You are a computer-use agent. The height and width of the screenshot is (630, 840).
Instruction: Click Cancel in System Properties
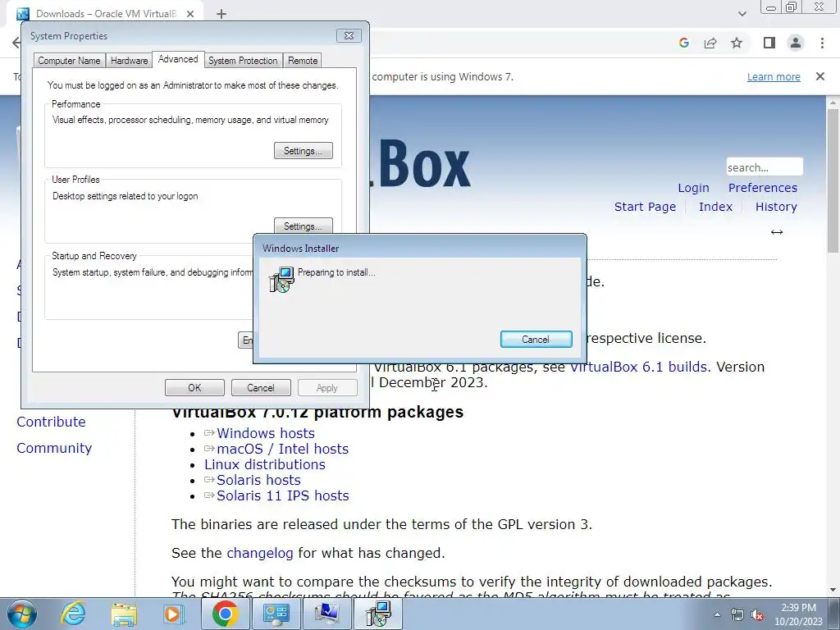pyautogui.click(x=261, y=388)
